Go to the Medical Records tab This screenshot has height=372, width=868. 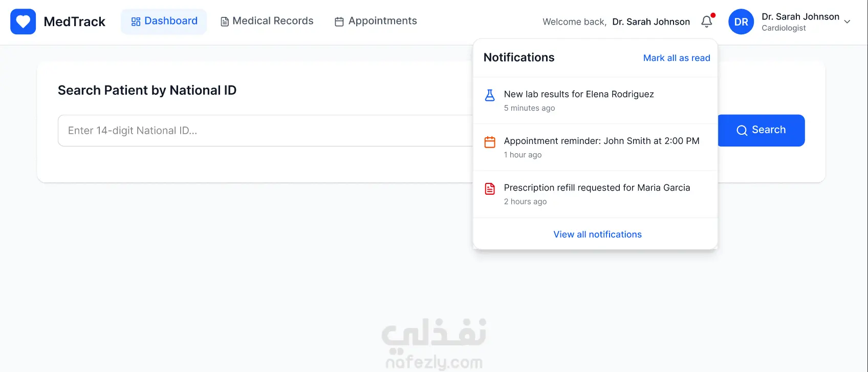[x=267, y=22]
